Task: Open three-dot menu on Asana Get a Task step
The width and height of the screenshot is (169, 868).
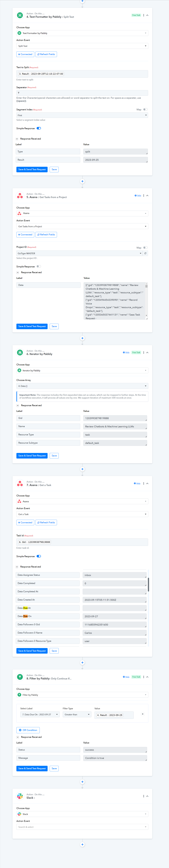Action: [x=144, y=484]
